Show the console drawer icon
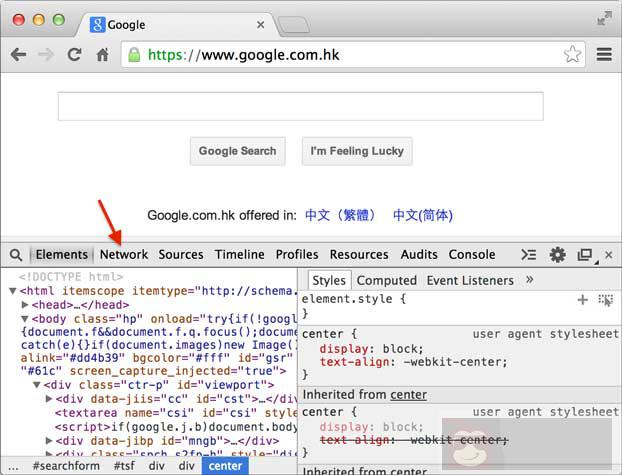622x475 pixels. click(x=528, y=254)
